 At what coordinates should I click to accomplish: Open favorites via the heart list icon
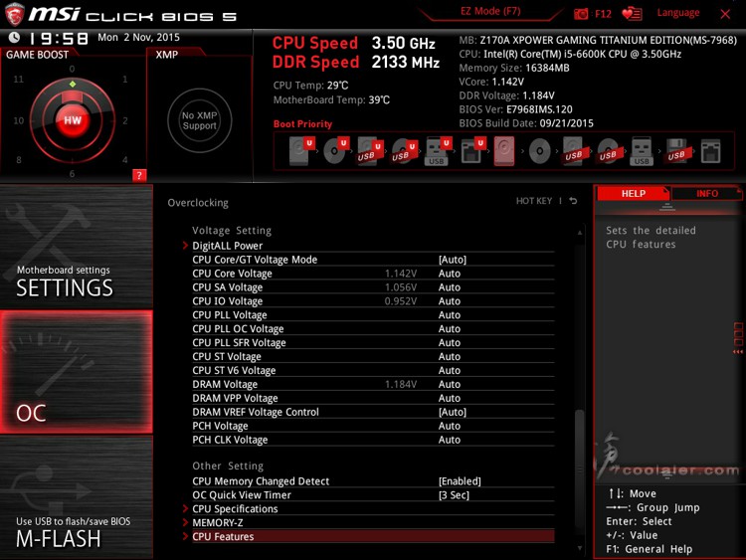tap(632, 14)
